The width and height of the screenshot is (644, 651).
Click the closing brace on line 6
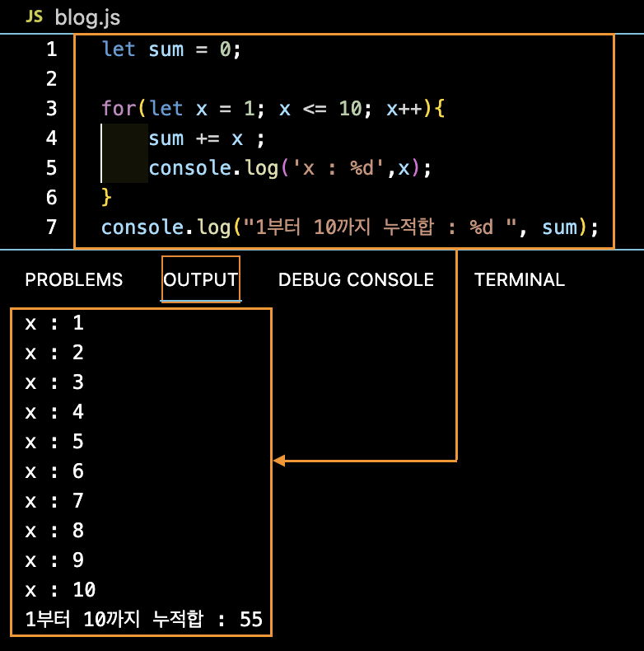[x=106, y=197]
